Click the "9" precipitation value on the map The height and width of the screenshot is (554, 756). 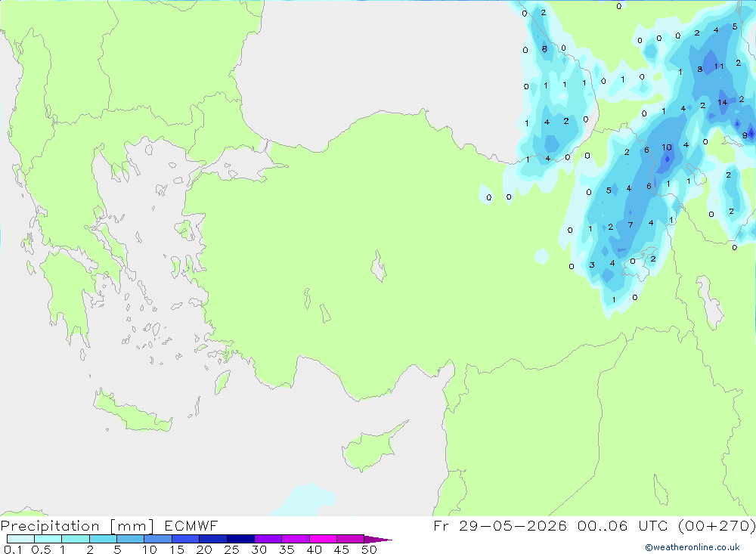[745, 135]
